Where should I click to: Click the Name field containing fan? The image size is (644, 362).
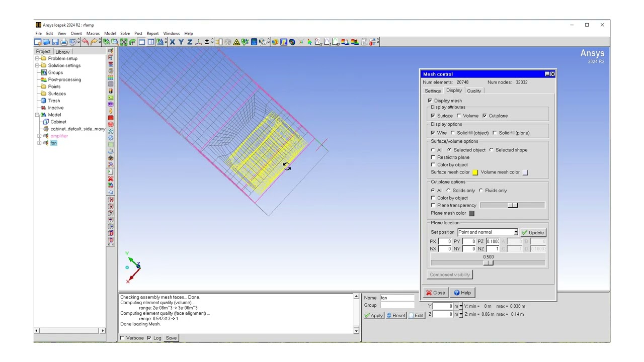click(396, 298)
